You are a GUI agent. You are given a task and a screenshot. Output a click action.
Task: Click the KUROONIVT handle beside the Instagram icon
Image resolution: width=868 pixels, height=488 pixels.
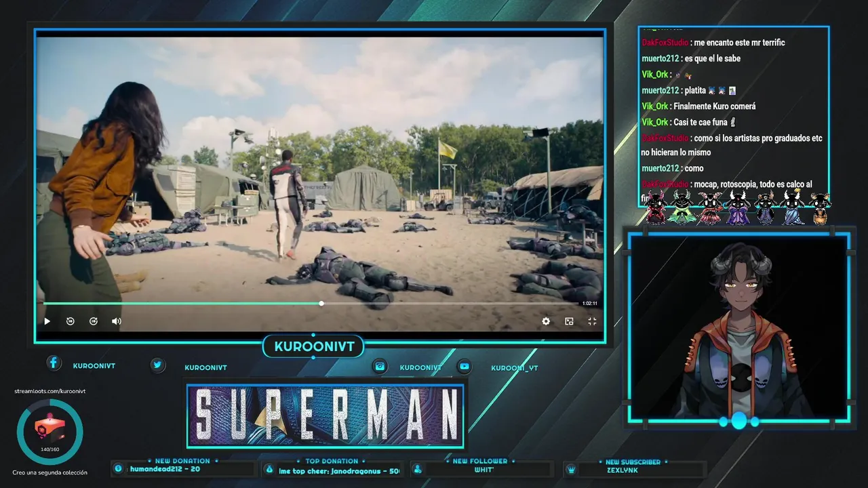coord(420,367)
